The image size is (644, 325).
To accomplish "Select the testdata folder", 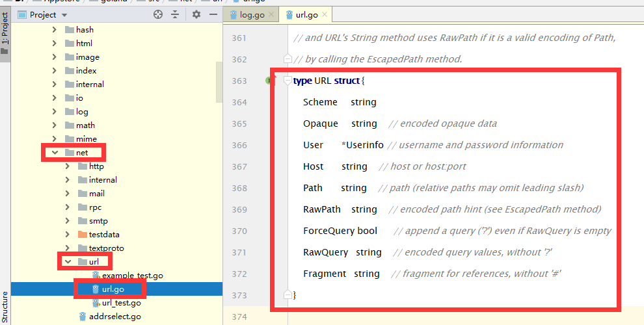I will (x=104, y=234).
